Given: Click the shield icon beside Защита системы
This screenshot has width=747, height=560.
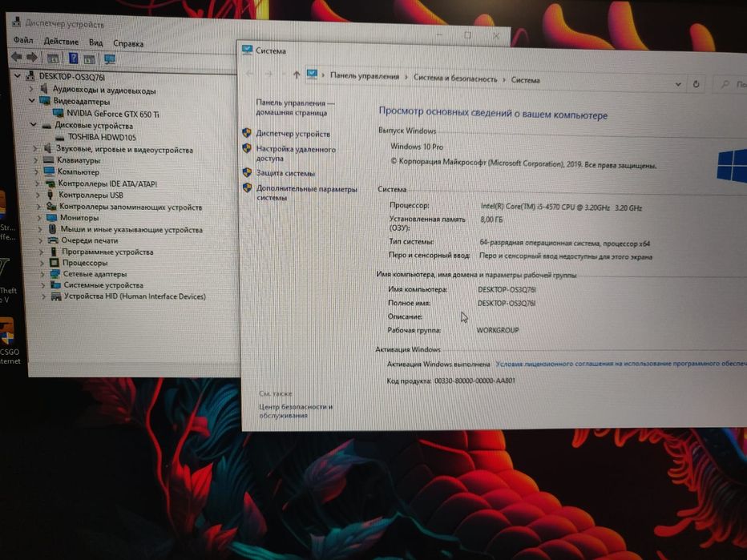Looking at the screenshot, I should (247, 172).
